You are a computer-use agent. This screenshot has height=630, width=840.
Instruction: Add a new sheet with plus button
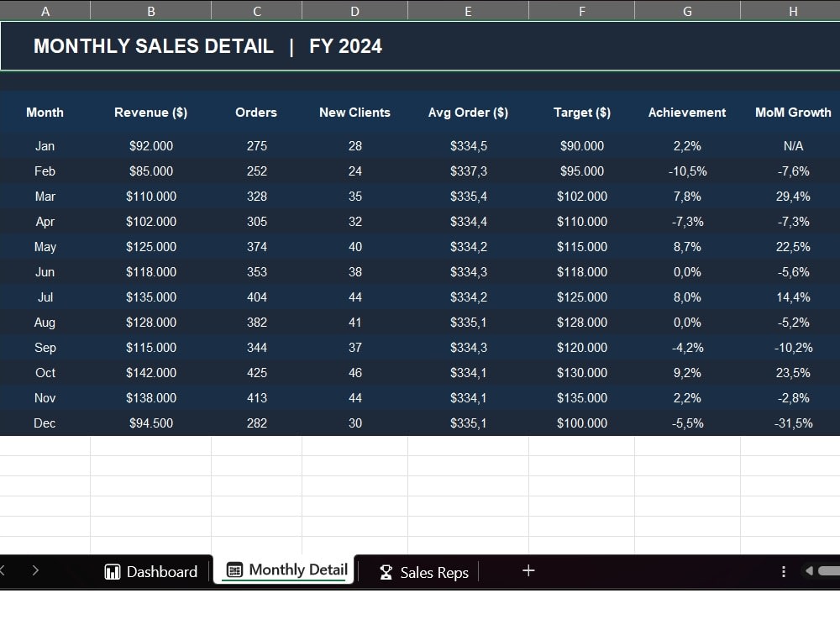pyautogui.click(x=528, y=571)
